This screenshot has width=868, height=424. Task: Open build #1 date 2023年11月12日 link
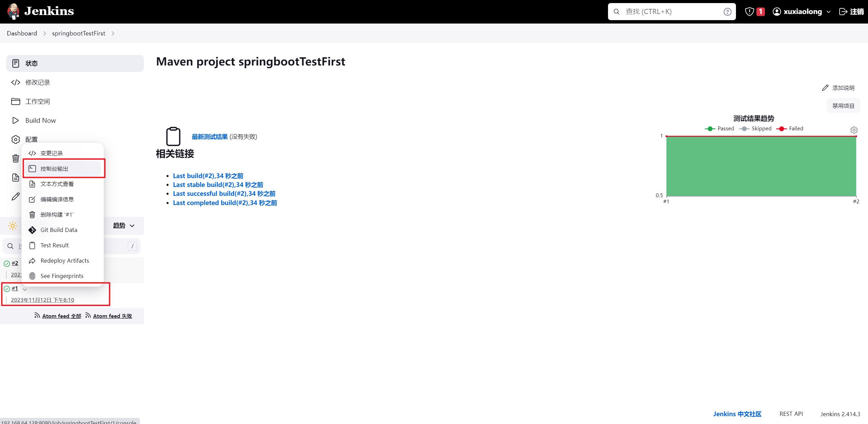point(42,300)
